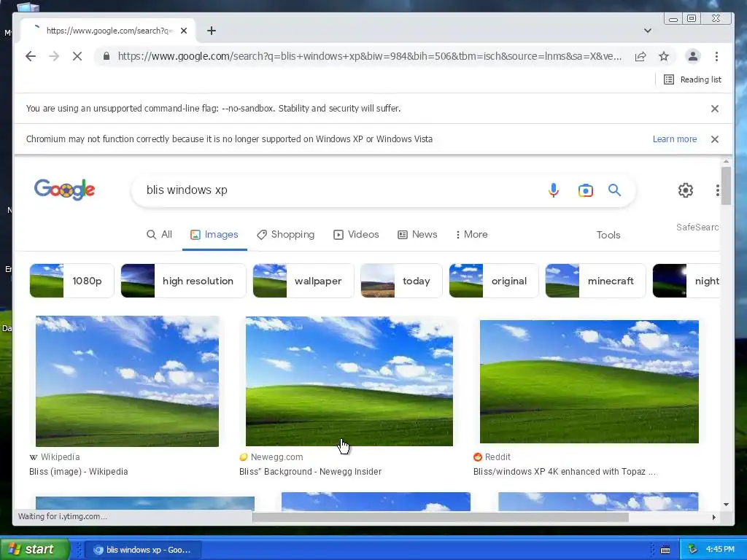This screenshot has width=747, height=560.
Task: Open the Reddit 4K Bliss thumbnail
Action: [589, 381]
